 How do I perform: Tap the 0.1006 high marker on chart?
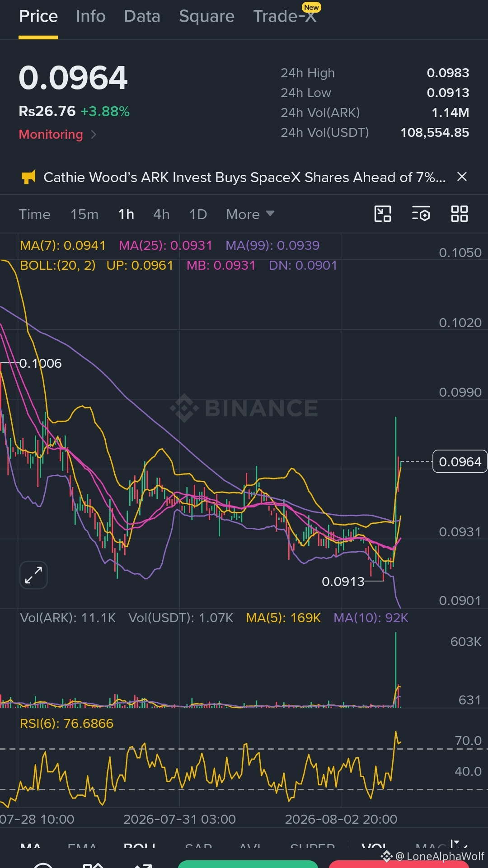pyautogui.click(x=40, y=363)
